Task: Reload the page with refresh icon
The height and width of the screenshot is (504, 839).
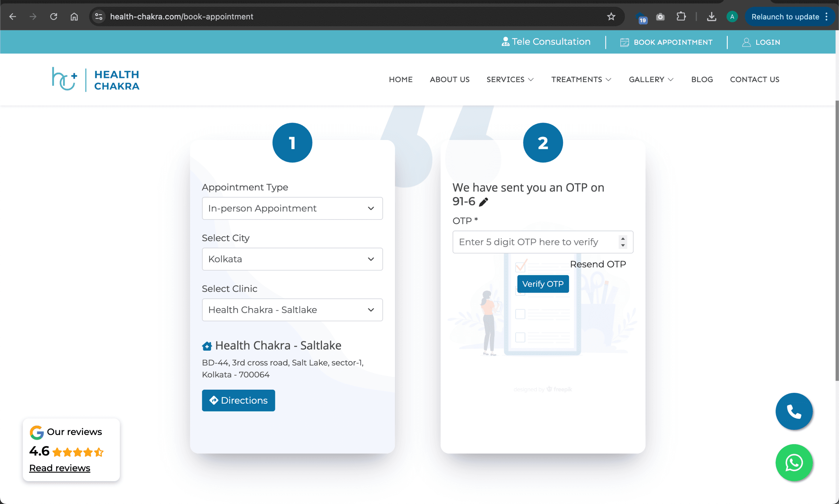Action: (53, 17)
